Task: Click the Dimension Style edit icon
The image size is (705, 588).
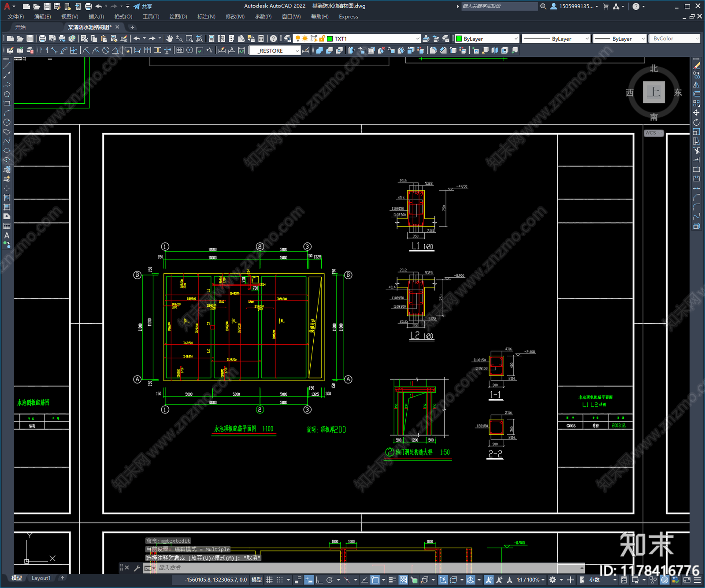Action: pyautogui.click(x=305, y=50)
